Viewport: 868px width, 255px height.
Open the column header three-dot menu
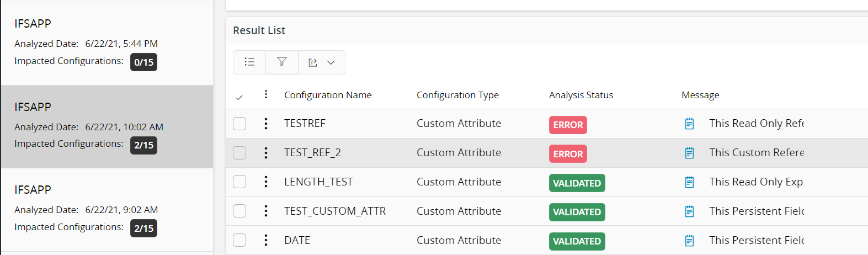(266, 94)
